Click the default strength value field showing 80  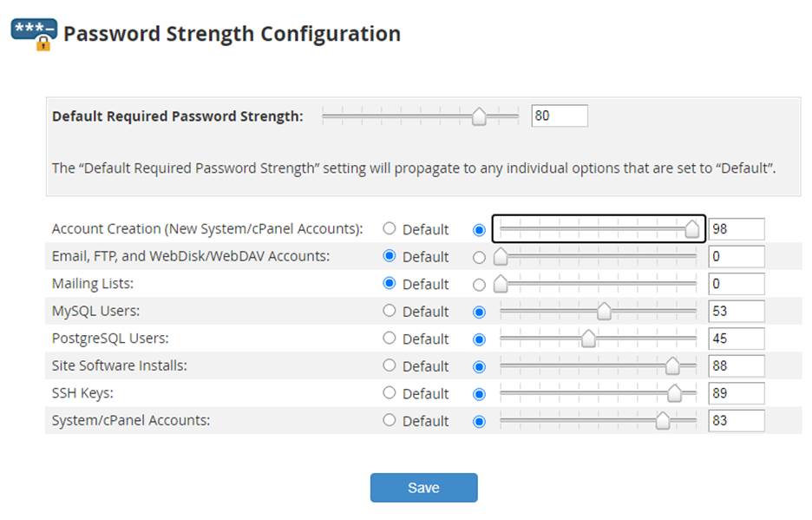[560, 115]
